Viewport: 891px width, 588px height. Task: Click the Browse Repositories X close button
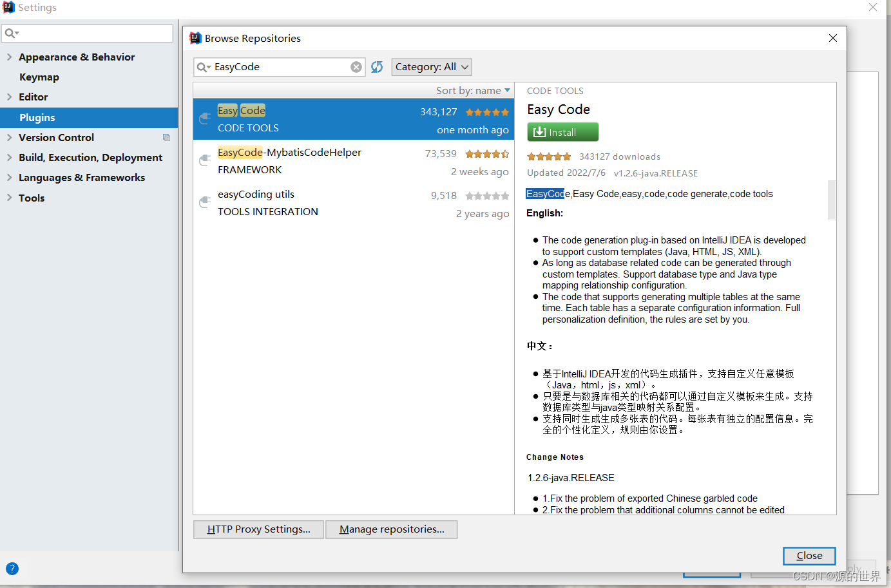pos(833,38)
